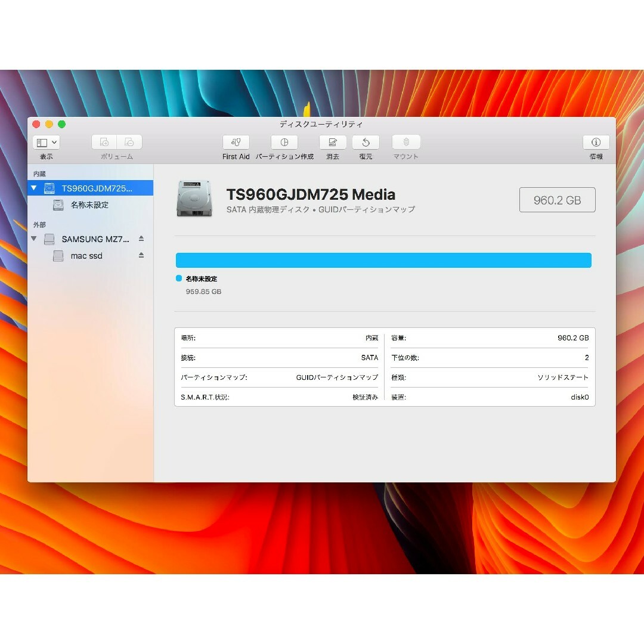
Task: Click the 容量 960.2 GB table value
Action: (573, 338)
